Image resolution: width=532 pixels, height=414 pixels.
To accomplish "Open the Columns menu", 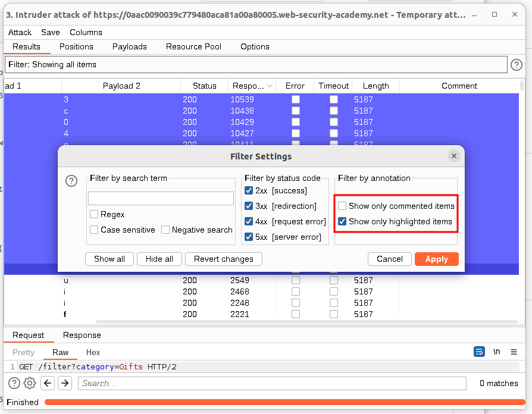I will tap(86, 32).
